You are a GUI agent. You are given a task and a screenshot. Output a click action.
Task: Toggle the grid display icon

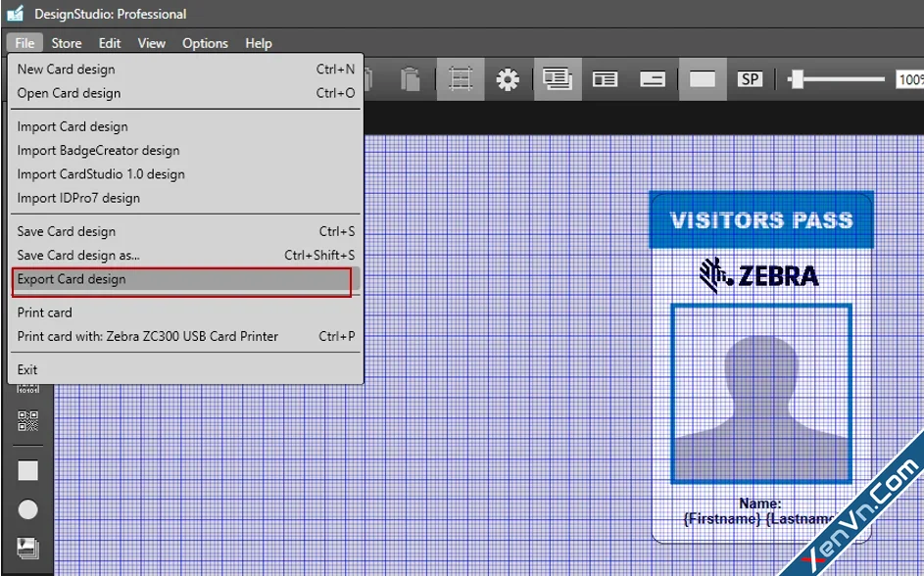461,79
